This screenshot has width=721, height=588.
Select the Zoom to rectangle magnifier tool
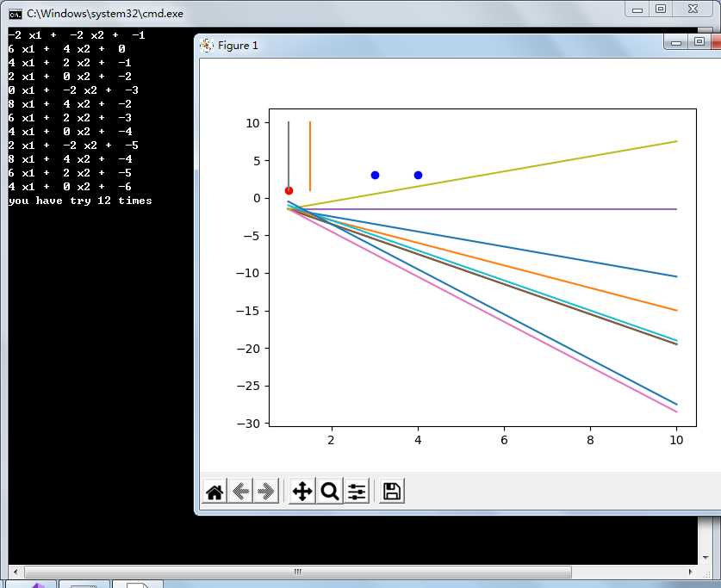point(329,492)
